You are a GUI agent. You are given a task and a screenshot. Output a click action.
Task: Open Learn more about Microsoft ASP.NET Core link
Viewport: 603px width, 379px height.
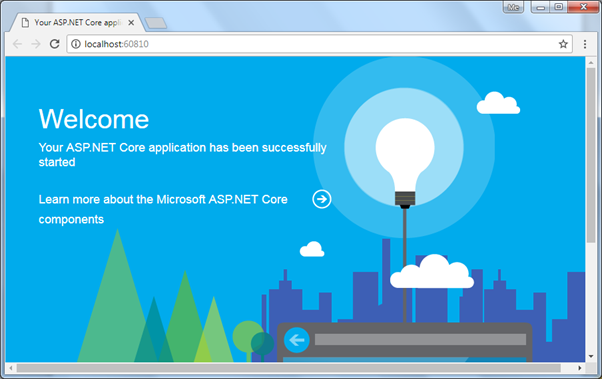[x=163, y=209]
